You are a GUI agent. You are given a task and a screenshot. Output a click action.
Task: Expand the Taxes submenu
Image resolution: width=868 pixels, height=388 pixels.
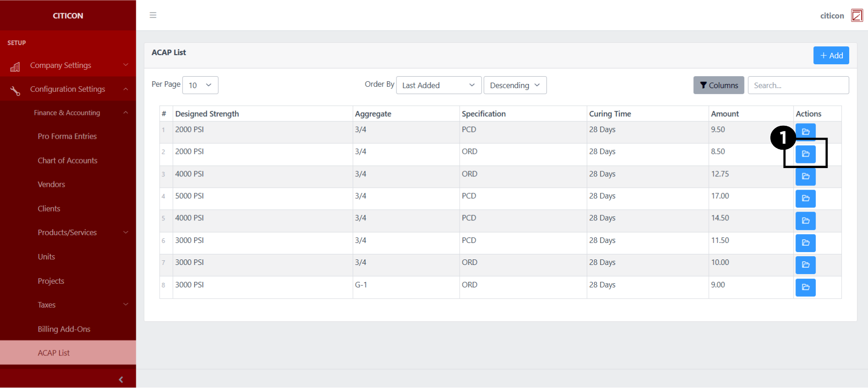[68, 305]
